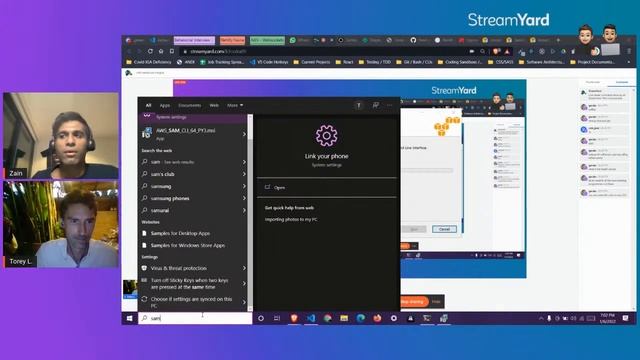Click the Zain video feed thumbnail
Screen dimensions: 640x360
[x=61, y=136]
